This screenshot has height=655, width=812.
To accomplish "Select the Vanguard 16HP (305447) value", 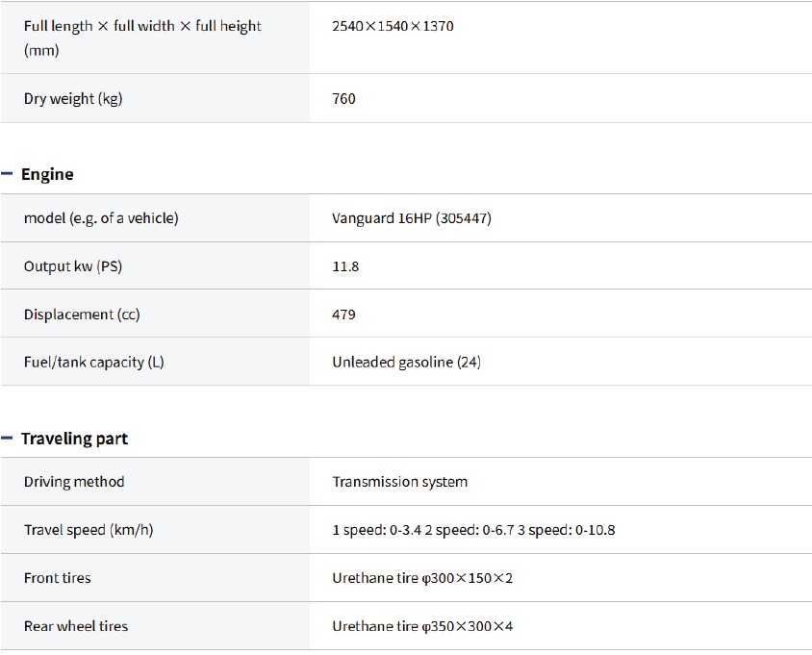I will [x=412, y=218].
